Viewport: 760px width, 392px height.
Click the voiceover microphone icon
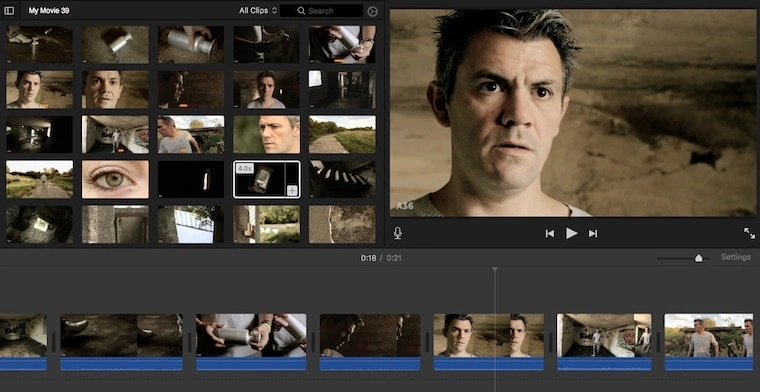point(397,233)
